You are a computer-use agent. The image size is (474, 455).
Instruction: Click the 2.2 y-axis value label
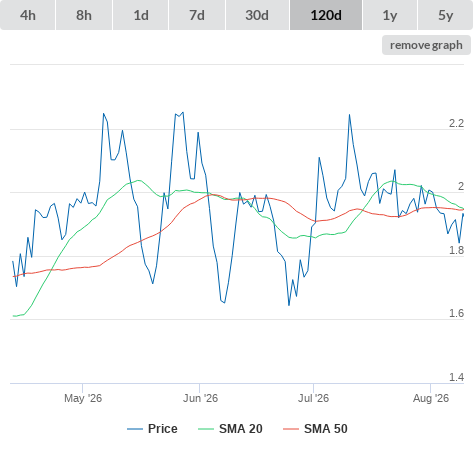coord(456,123)
